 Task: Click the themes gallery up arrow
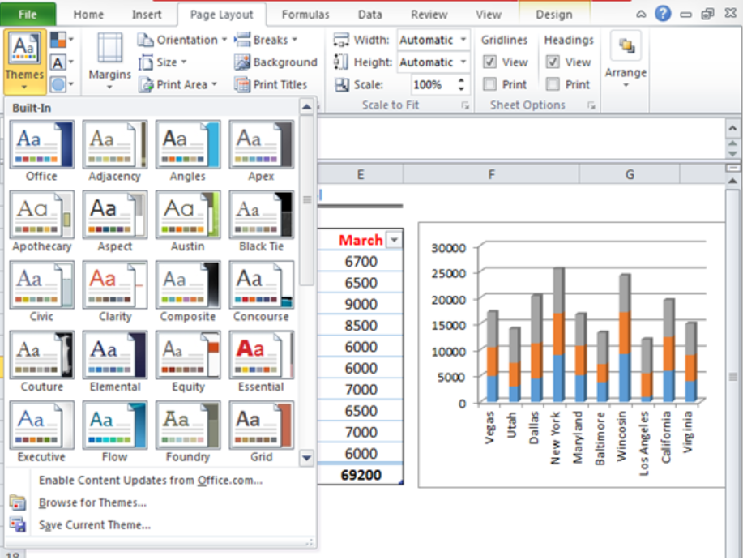(306, 107)
